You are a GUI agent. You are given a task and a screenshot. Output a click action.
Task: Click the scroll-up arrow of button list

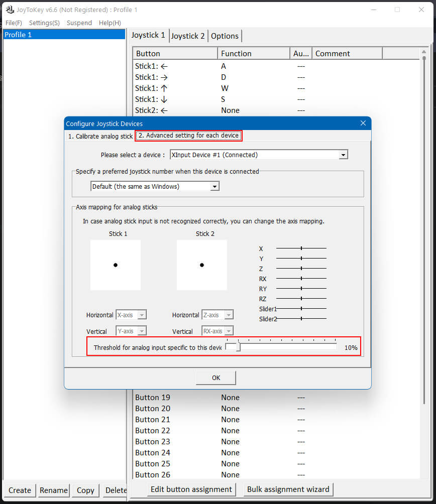(424, 51)
